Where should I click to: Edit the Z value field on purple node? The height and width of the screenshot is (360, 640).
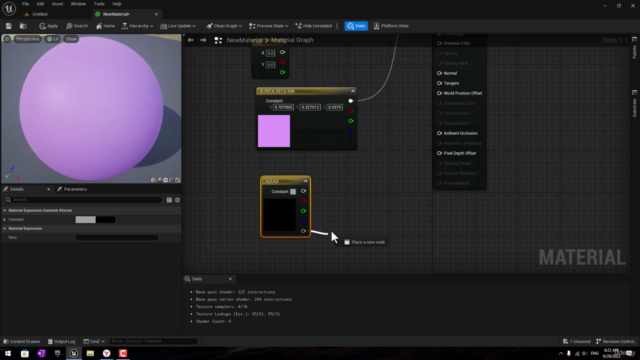335,107
